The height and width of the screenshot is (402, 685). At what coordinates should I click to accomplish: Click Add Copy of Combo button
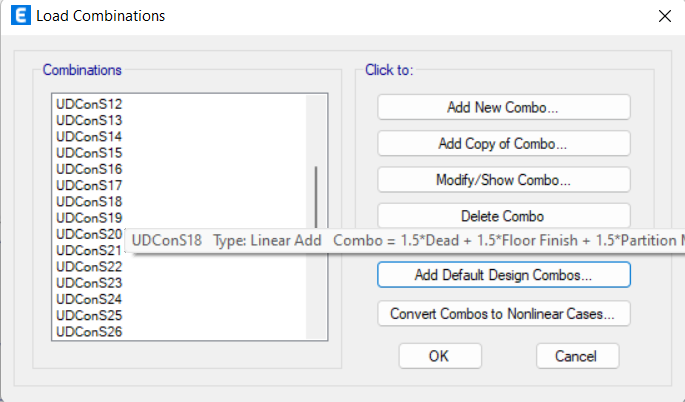[x=503, y=144]
